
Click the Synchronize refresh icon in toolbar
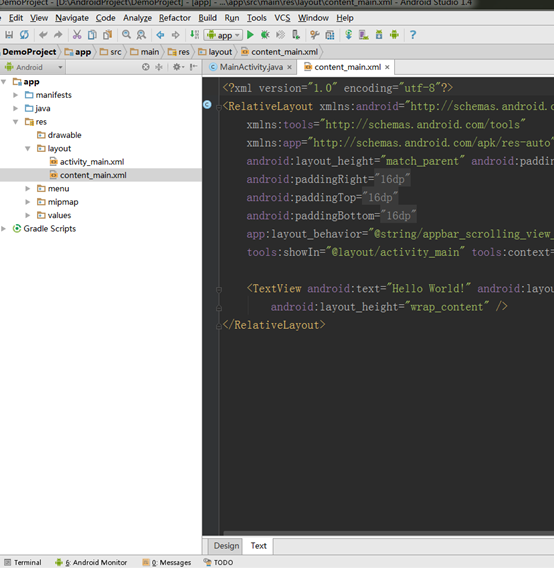point(24,35)
